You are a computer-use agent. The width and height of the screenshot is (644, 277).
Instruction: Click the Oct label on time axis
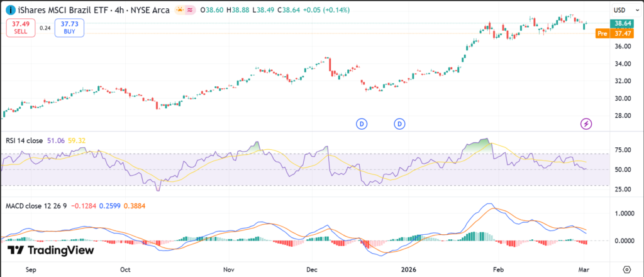coord(125,268)
